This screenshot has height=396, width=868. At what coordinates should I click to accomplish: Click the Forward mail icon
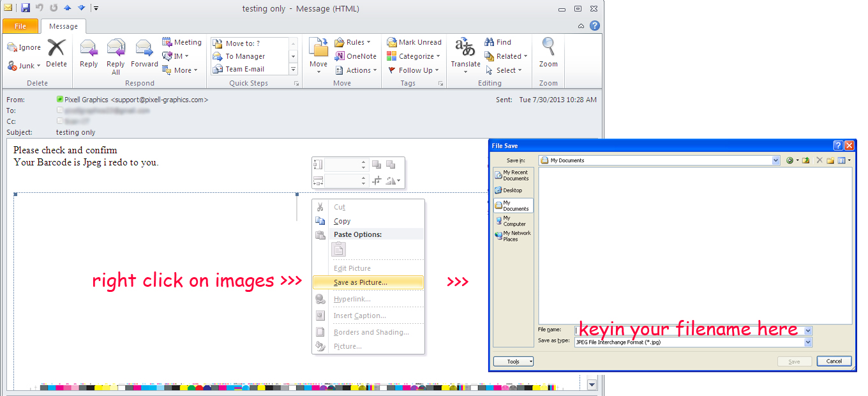click(x=144, y=55)
